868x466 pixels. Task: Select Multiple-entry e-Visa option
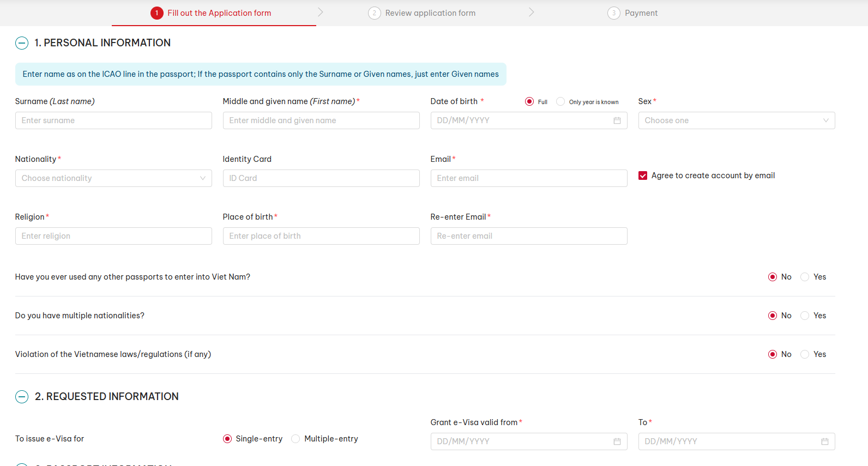pyautogui.click(x=296, y=439)
